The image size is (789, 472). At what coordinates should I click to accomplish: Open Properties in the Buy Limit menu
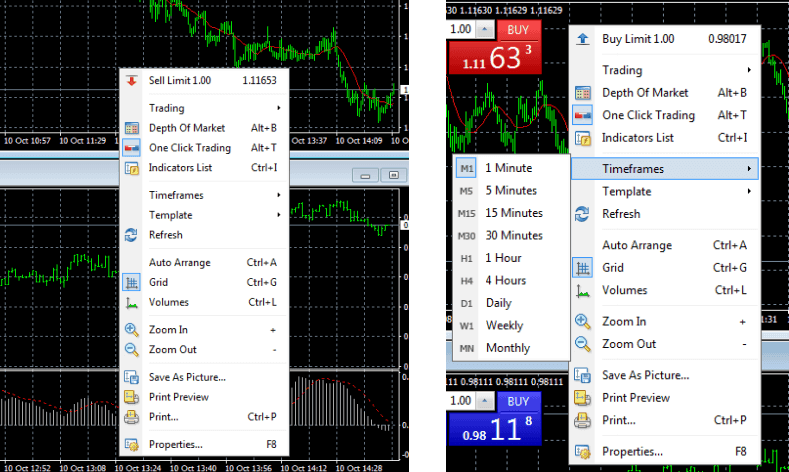click(x=632, y=451)
